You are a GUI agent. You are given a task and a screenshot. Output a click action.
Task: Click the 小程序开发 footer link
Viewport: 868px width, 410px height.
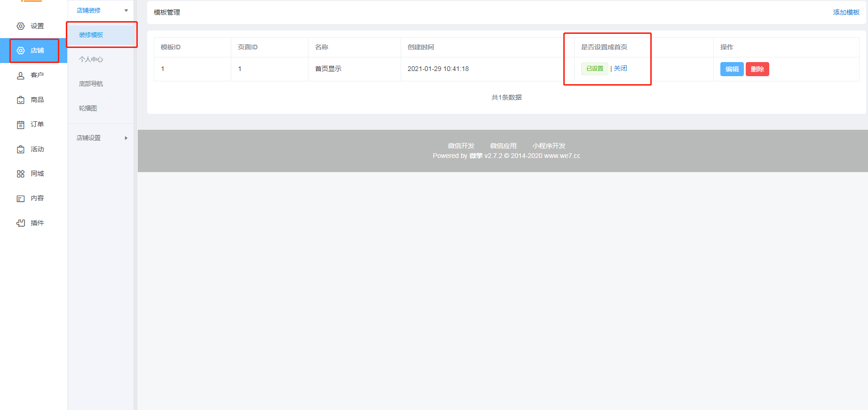click(x=549, y=146)
